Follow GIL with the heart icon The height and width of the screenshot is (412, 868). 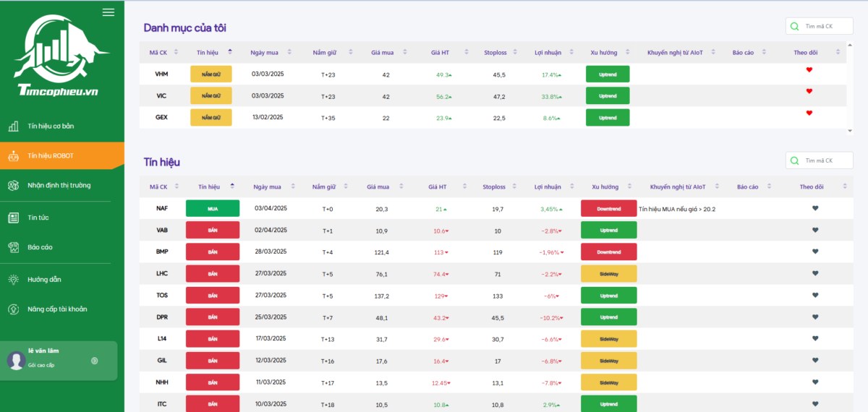click(815, 360)
